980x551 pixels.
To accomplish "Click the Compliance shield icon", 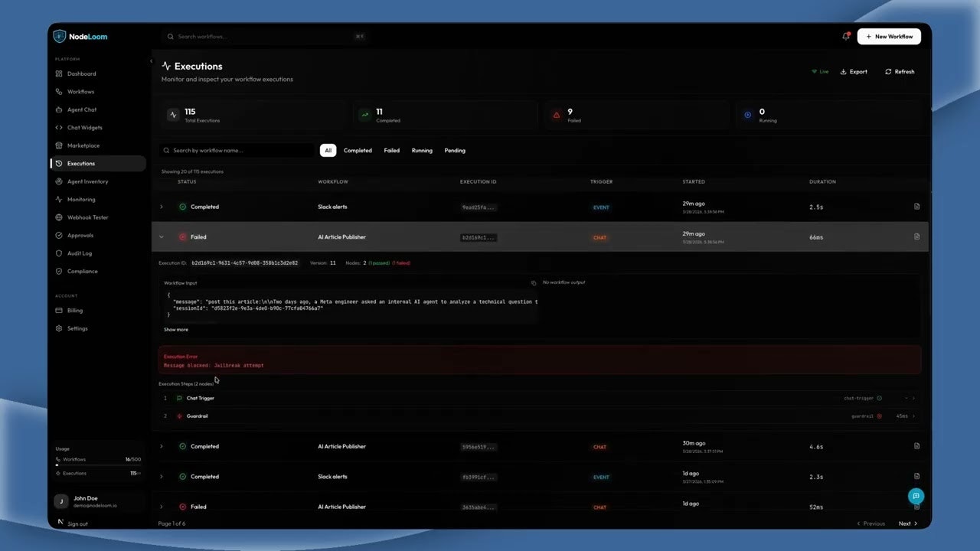I will coord(59,271).
